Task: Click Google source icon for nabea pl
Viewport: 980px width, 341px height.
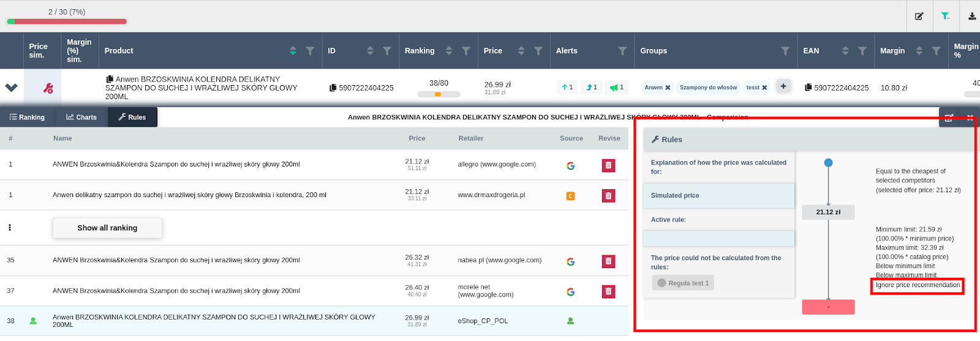Action: coord(570,261)
